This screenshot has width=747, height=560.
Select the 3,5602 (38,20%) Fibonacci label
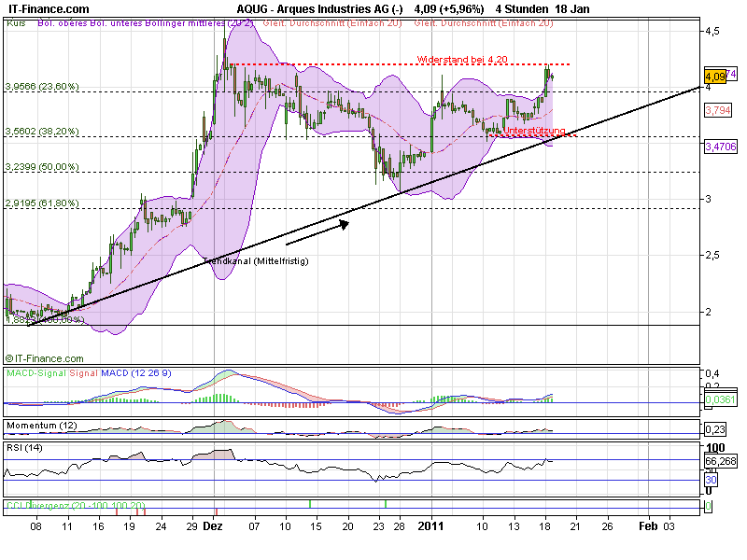42,132
